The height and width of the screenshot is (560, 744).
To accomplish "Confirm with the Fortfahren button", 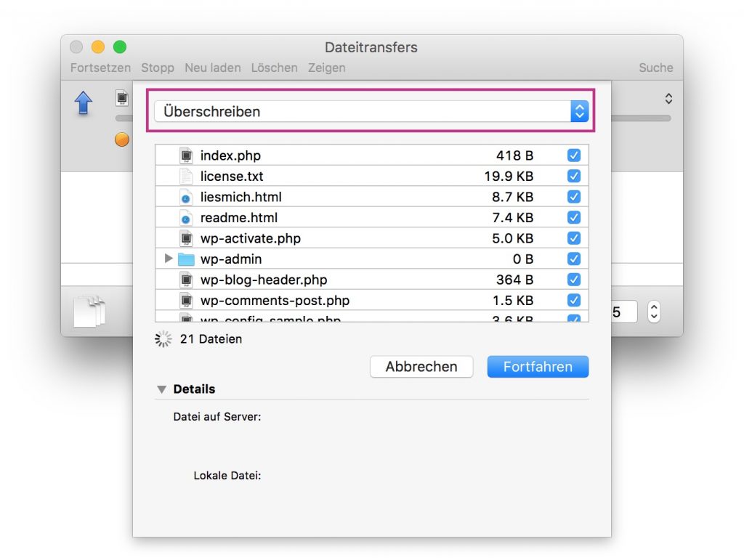I will pos(537,367).
